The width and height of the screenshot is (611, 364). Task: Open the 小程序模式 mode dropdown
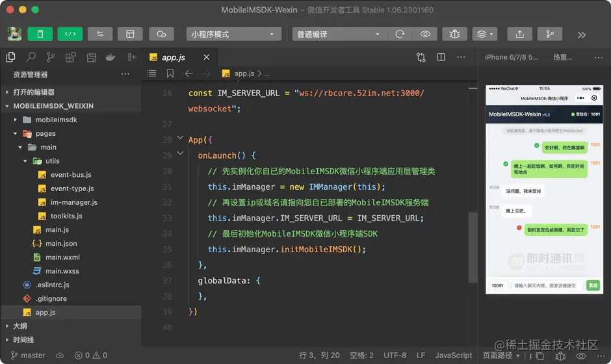(x=234, y=34)
